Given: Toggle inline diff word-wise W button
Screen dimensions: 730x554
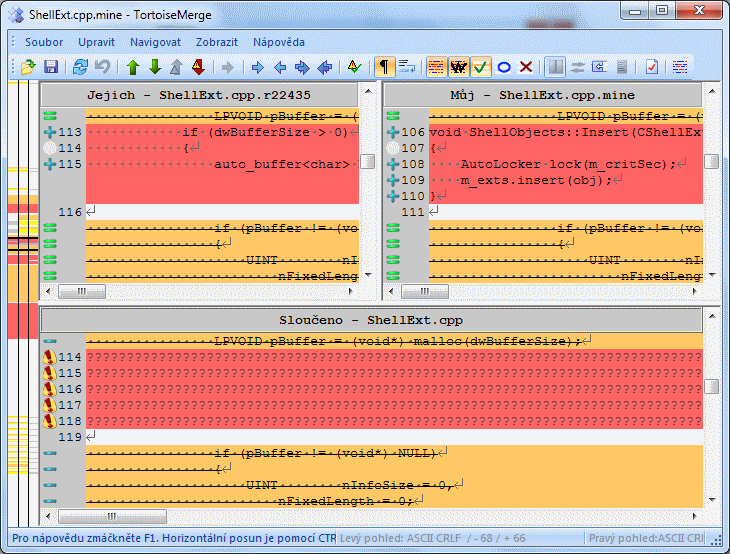Looking at the screenshot, I should tap(459, 67).
